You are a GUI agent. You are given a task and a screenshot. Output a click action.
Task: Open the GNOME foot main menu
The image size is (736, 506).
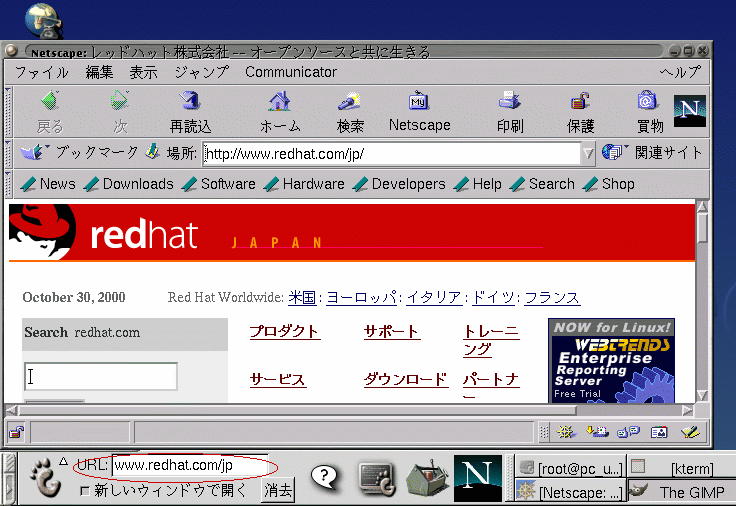(45, 477)
